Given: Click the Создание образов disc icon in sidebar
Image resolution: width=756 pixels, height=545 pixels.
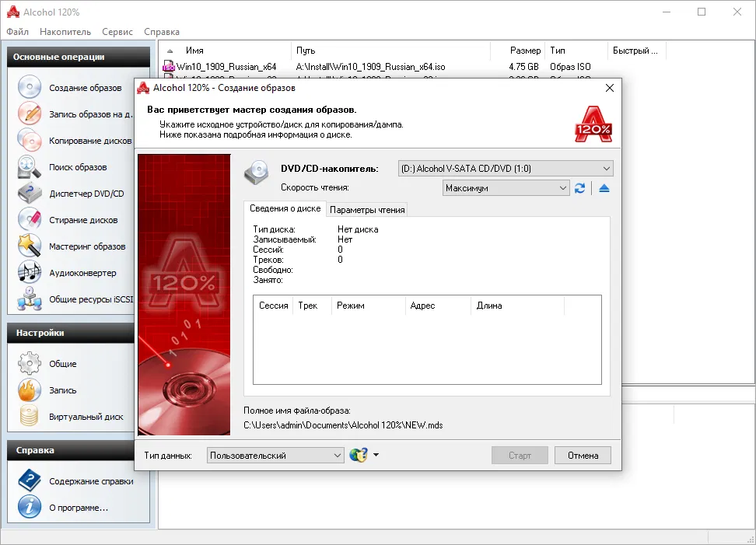Looking at the screenshot, I should click(30, 87).
